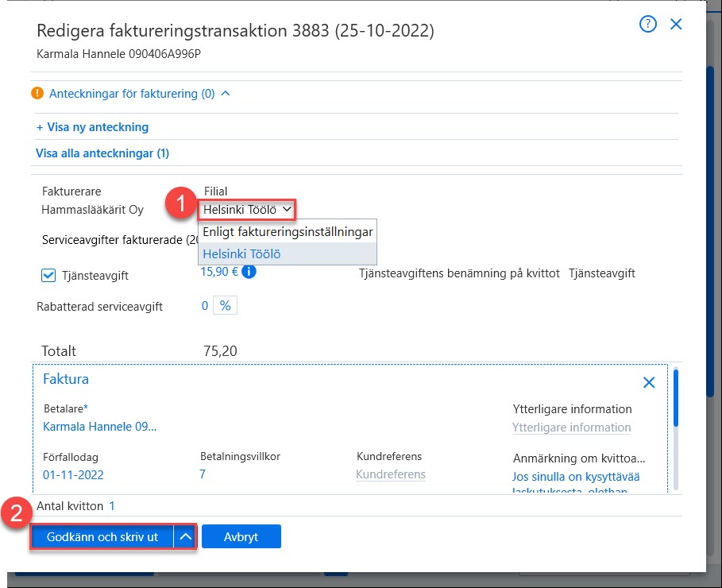Open the Filial dropdown showing Helsinki Töölö
The height and width of the screenshot is (588, 722).
pos(247,210)
